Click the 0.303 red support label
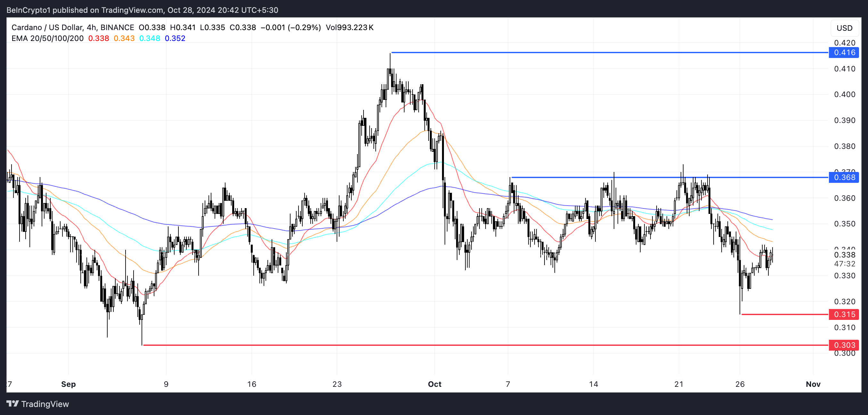Viewport: 868px width, 415px height. click(x=844, y=345)
